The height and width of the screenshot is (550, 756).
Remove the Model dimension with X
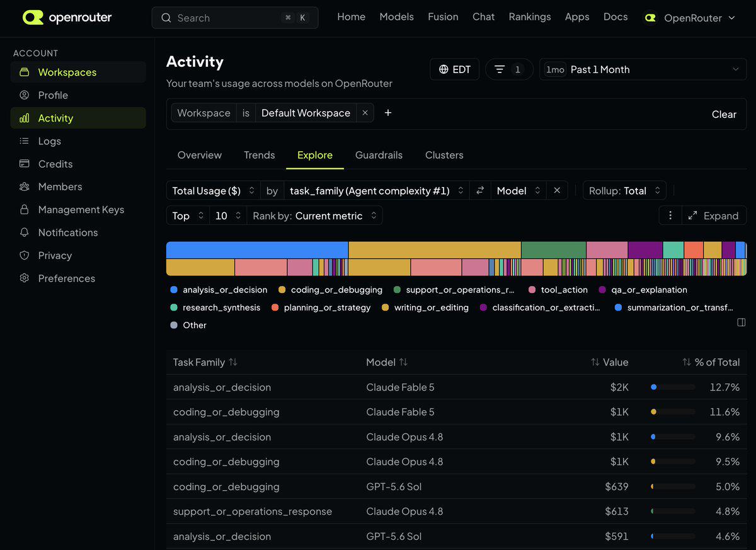coord(557,190)
